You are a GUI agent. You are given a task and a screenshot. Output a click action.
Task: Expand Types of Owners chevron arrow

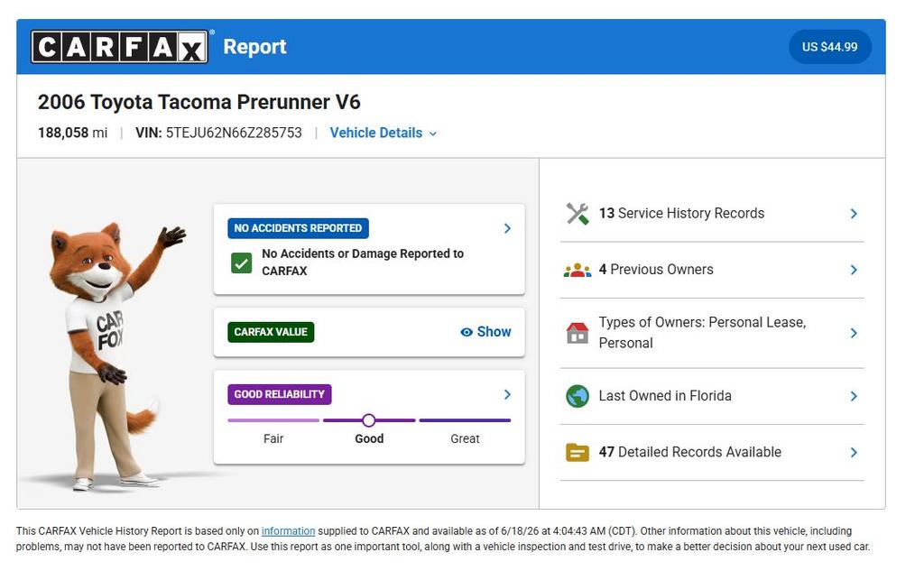pos(854,333)
